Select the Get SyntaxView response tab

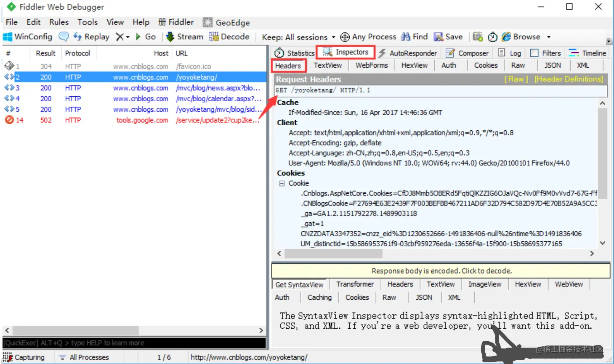(x=299, y=285)
